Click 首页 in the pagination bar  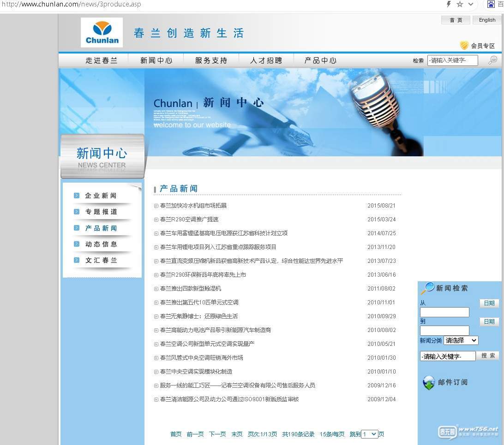(176, 434)
